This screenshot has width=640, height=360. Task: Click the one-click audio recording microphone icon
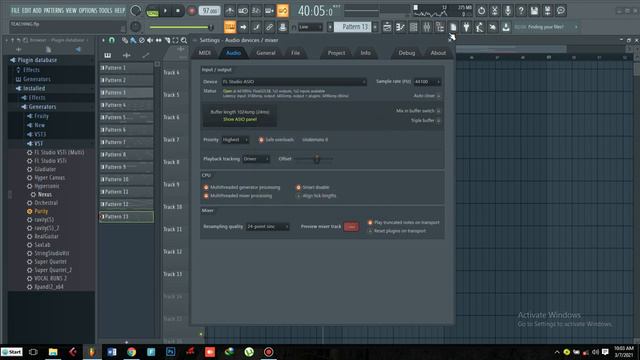pos(508,11)
